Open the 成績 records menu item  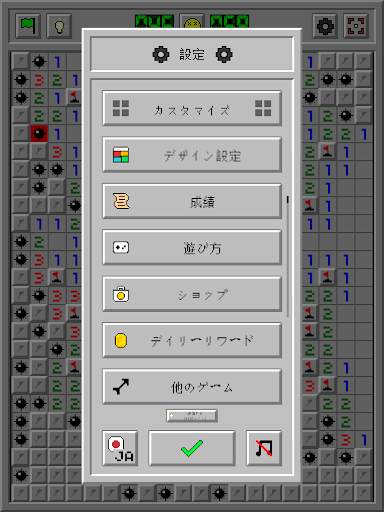tap(192, 201)
